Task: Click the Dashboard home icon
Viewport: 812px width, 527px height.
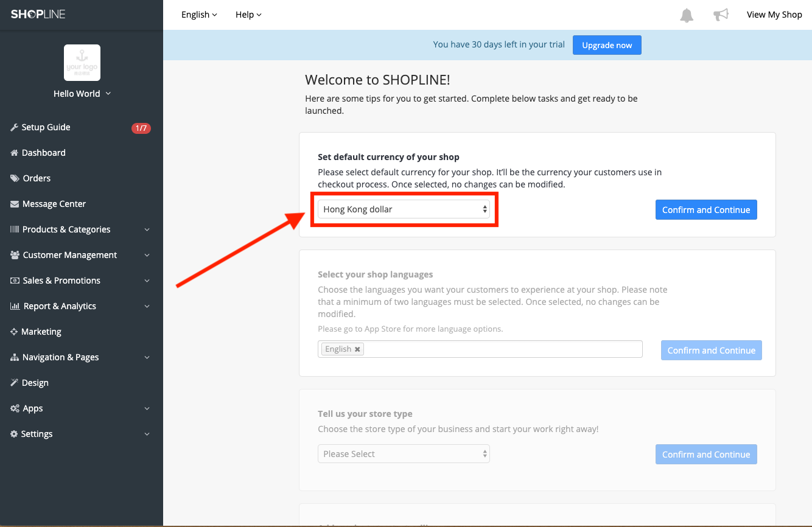Action: 15,153
